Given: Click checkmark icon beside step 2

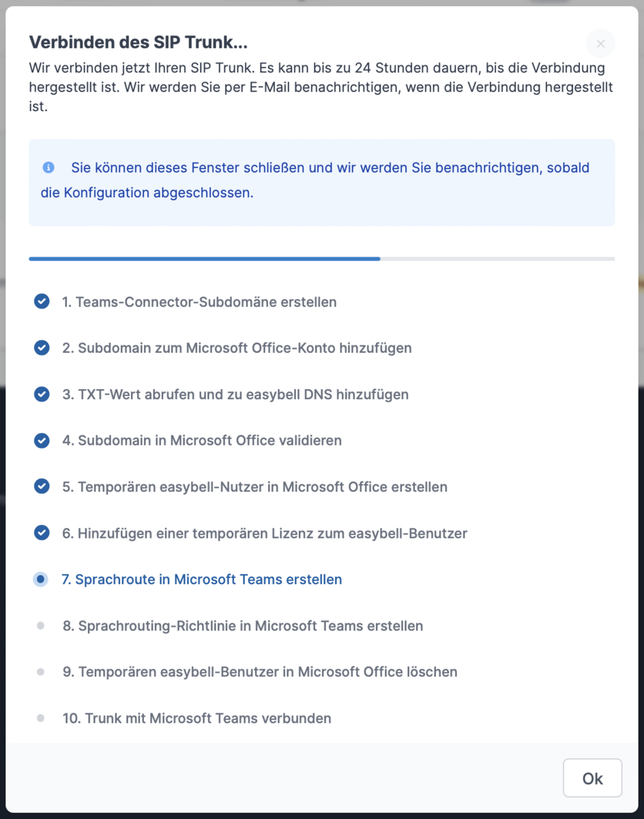Looking at the screenshot, I should click(42, 348).
